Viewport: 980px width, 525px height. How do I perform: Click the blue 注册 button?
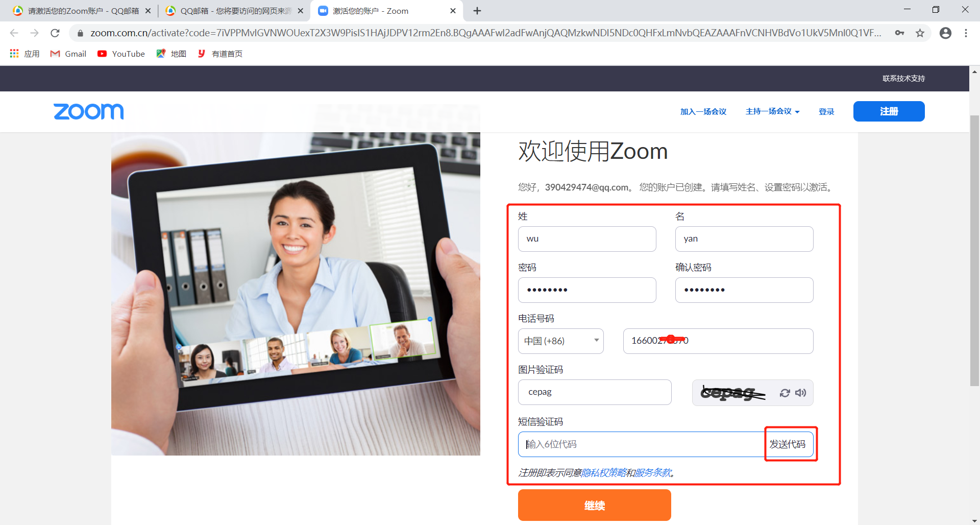pyautogui.click(x=889, y=111)
